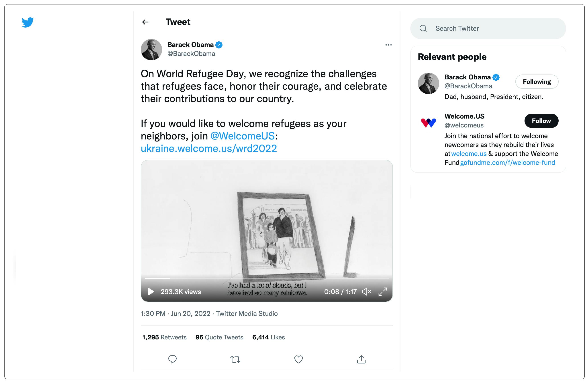Expand video to fullscreen
The width and height of the screenshot is (588, 383).
pyautogui.click(x=383, y=292)
